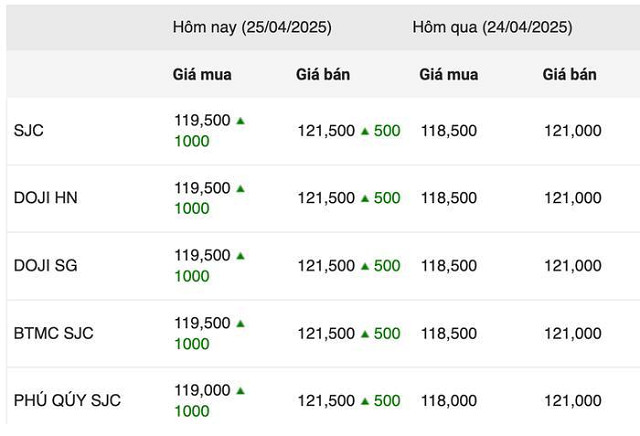Select the DOJI HN row label

[x=46, y=198]
